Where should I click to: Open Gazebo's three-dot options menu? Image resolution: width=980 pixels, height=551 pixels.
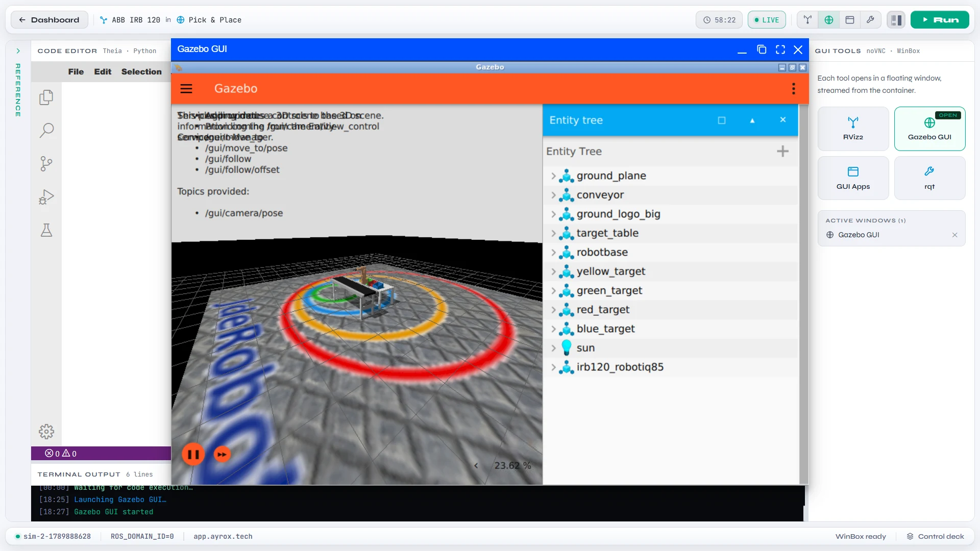793,89
